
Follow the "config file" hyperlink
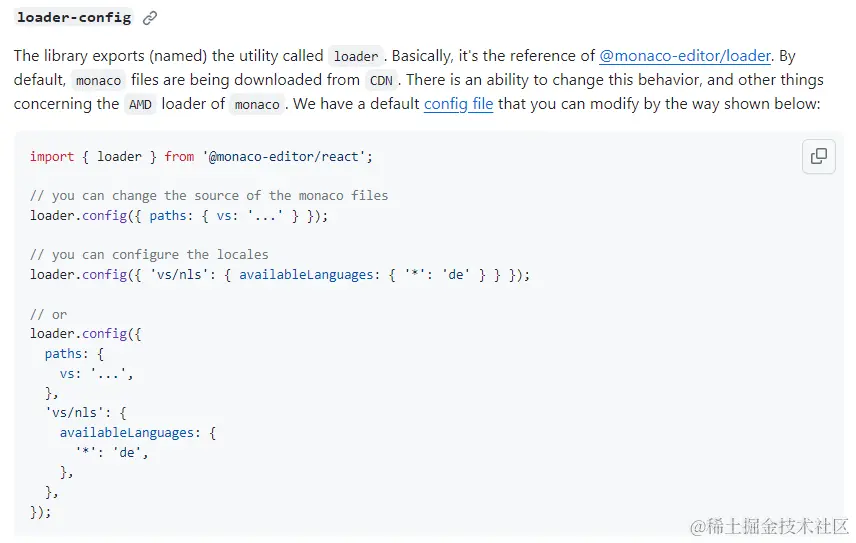(459, 104)
